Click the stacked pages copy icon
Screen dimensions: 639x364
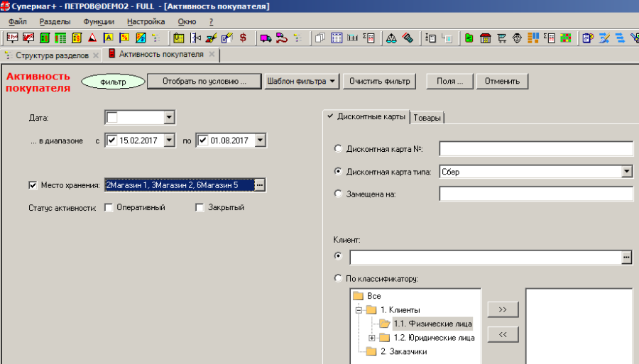[x=320, y=38]
